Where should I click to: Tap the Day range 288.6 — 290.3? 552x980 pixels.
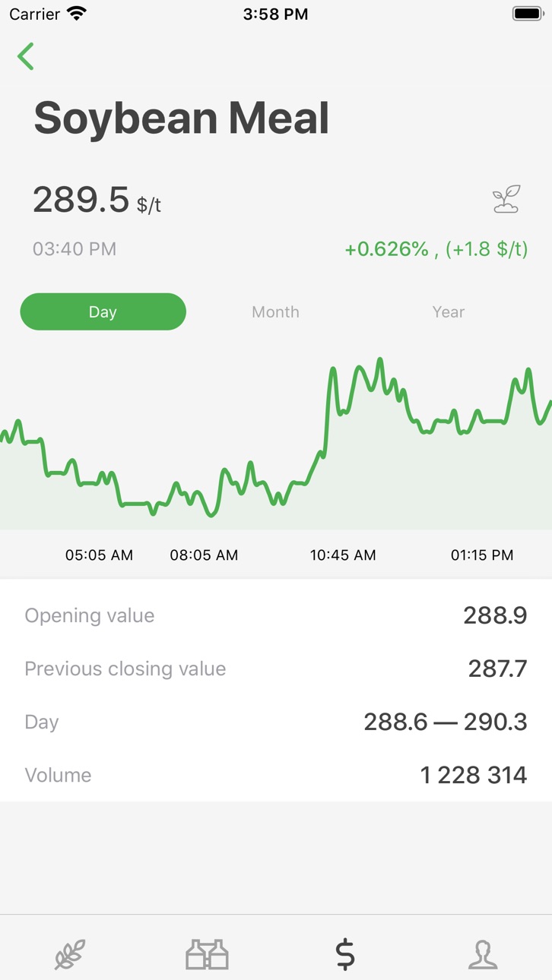(x=446, y=722)
